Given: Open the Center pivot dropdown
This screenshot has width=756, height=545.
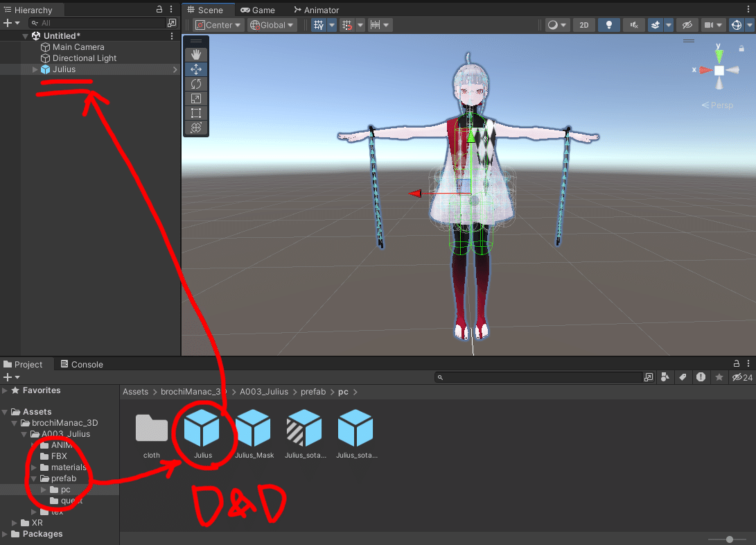Looking at the screenshot, I should [218, 25].
